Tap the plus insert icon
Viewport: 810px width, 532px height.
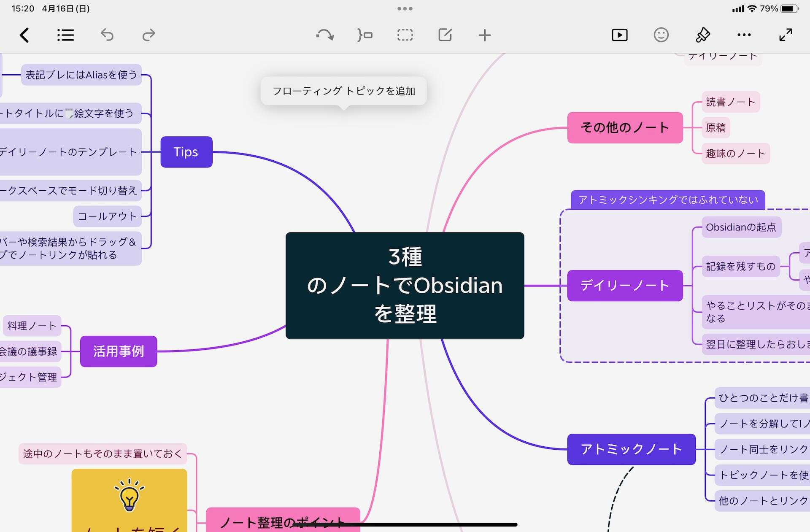pos(485,35)
